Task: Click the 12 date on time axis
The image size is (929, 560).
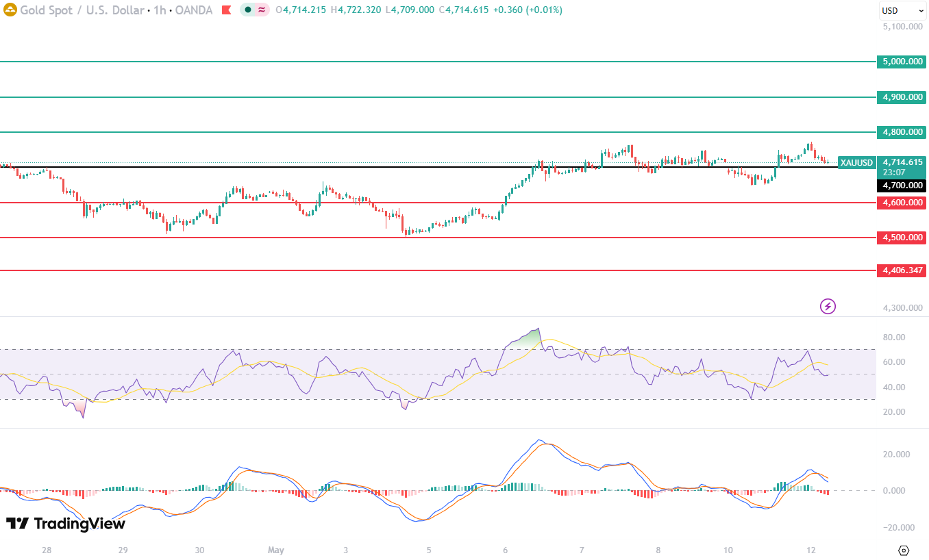Action: click(811, 550)
